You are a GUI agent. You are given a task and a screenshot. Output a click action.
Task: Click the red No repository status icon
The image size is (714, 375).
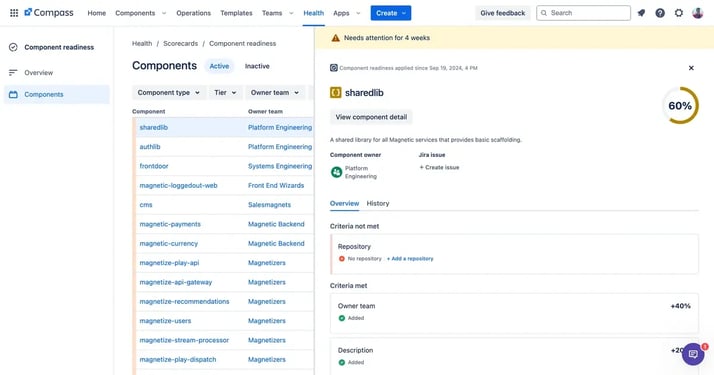(x=342, y=258)
